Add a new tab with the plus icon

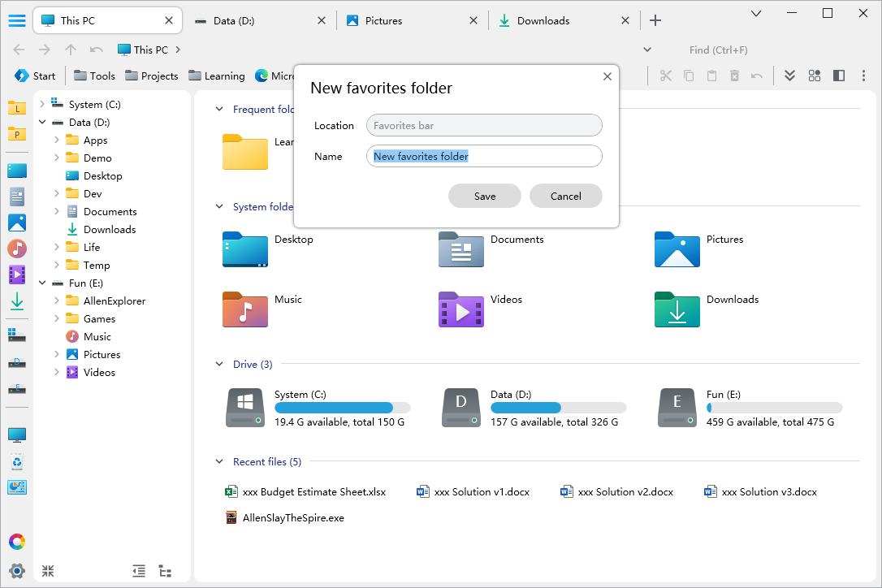click(655, 20)
